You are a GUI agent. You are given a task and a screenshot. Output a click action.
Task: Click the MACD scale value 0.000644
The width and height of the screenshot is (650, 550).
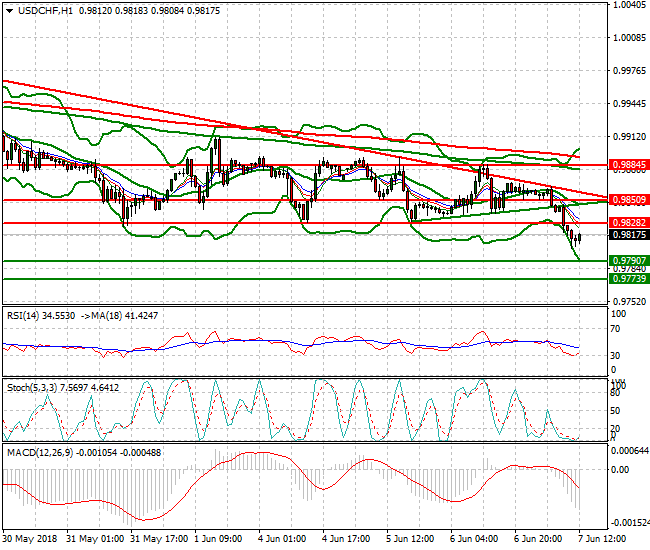pos(630,451)
